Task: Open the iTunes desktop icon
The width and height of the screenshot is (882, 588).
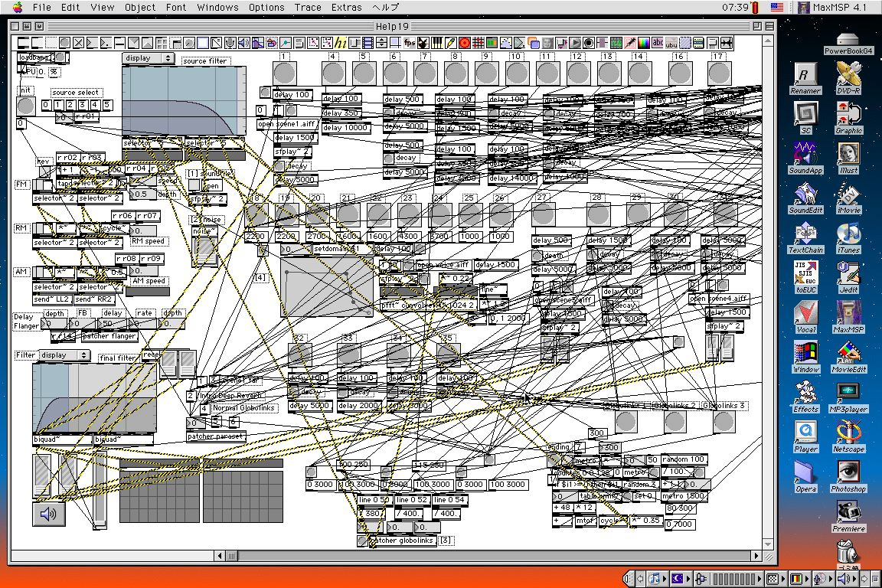Action: point(848,238)
